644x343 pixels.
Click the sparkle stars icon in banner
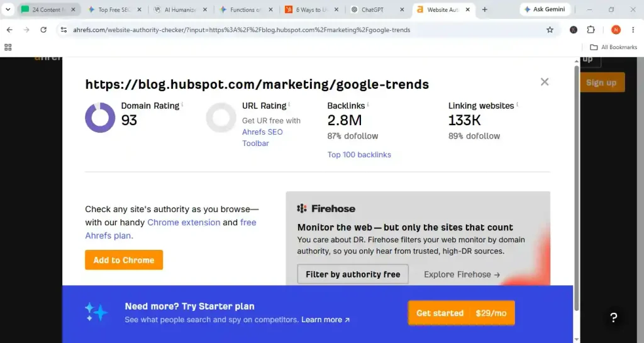(x=96, y=312)
